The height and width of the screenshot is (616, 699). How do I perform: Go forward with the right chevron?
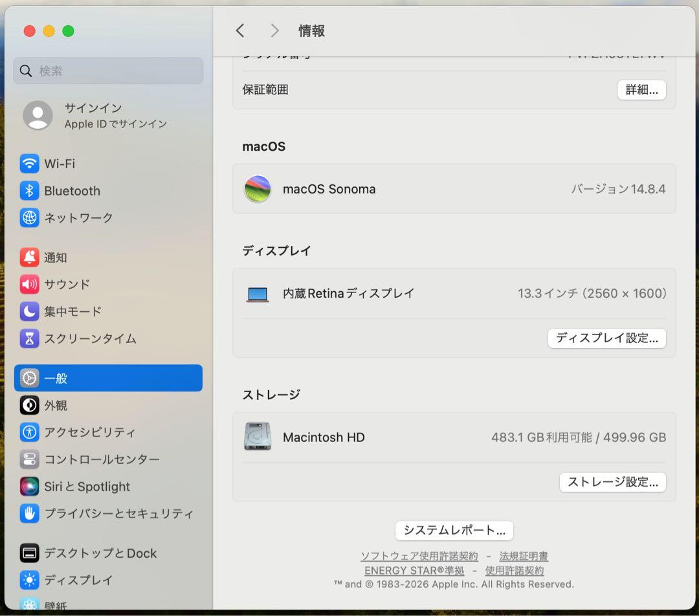coord(274,31)
